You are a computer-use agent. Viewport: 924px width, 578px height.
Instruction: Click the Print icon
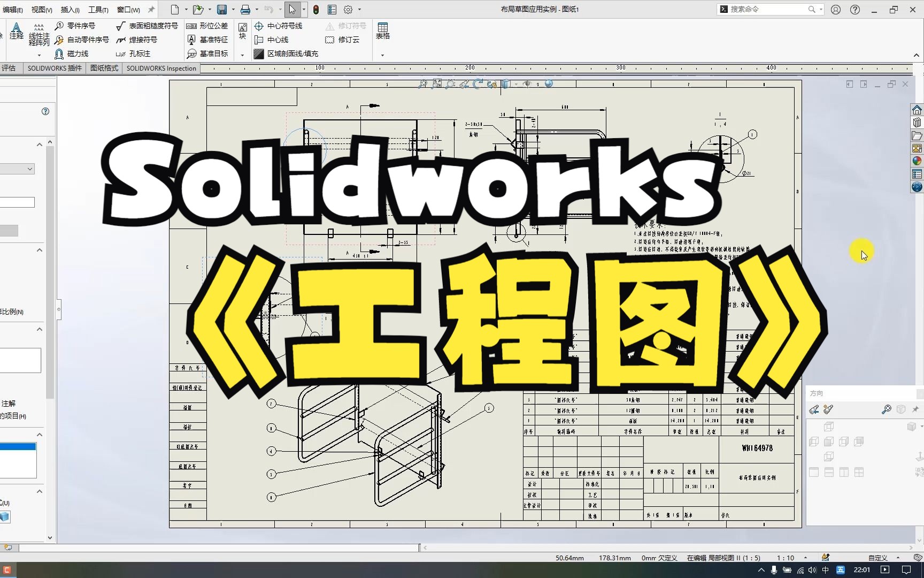(245, 10)
